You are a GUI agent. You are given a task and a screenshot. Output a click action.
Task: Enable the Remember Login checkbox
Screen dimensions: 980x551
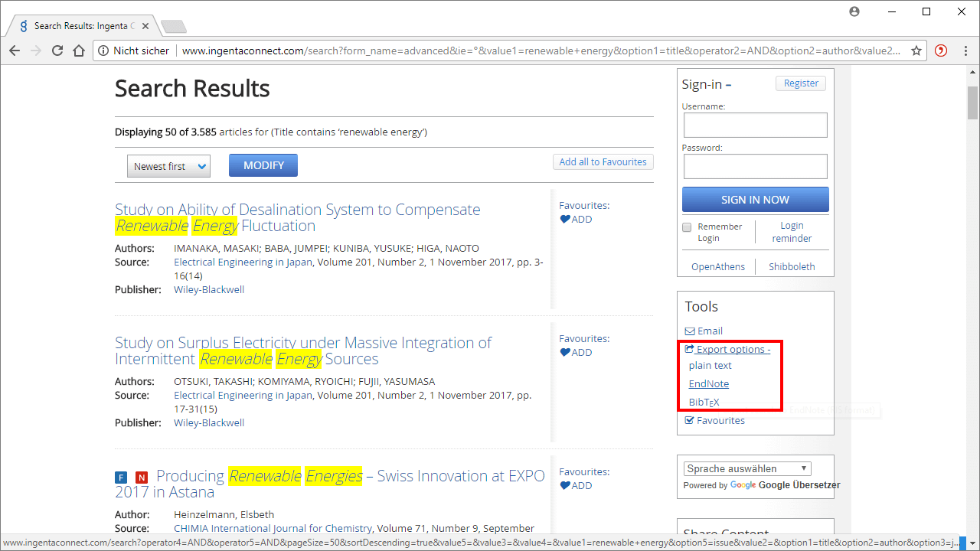coord(687,227)
